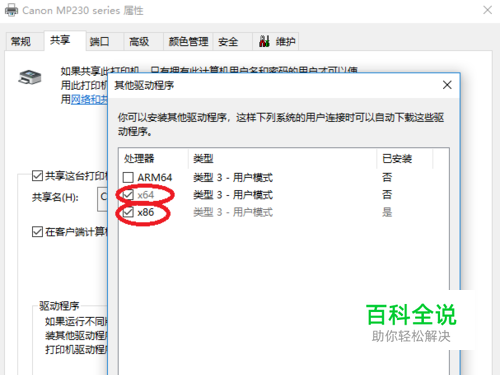The width and height of the screenshot is (500, 375).
Task: Sort by the 已安装 column header
Action: 405,159
